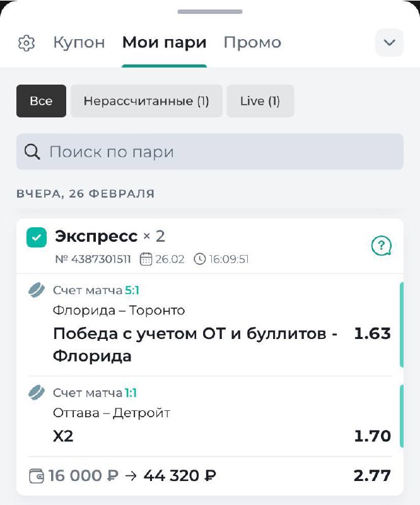Click the question mark help icon
The width and height of the screenshot is (420, 505).
point(382,246)
